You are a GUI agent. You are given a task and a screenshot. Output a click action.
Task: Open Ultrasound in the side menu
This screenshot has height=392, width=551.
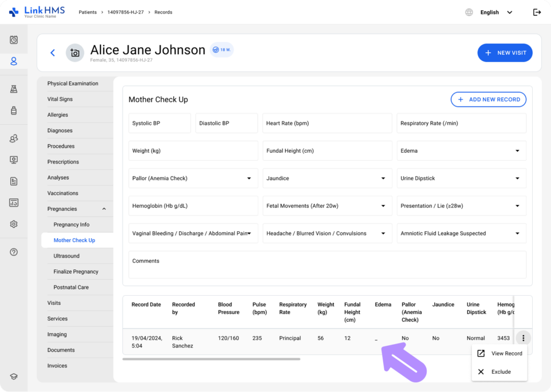coord(67,256)
